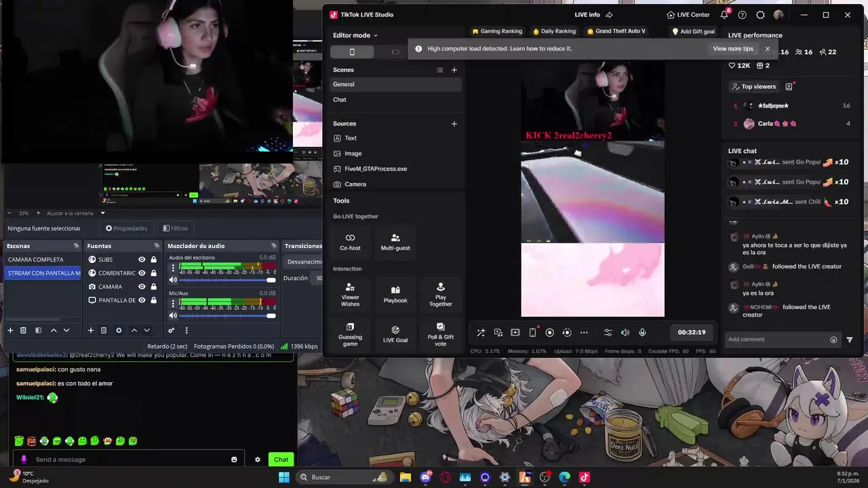Add a new scene in TikTok LIVE Studio

click(x=454, y=70)
